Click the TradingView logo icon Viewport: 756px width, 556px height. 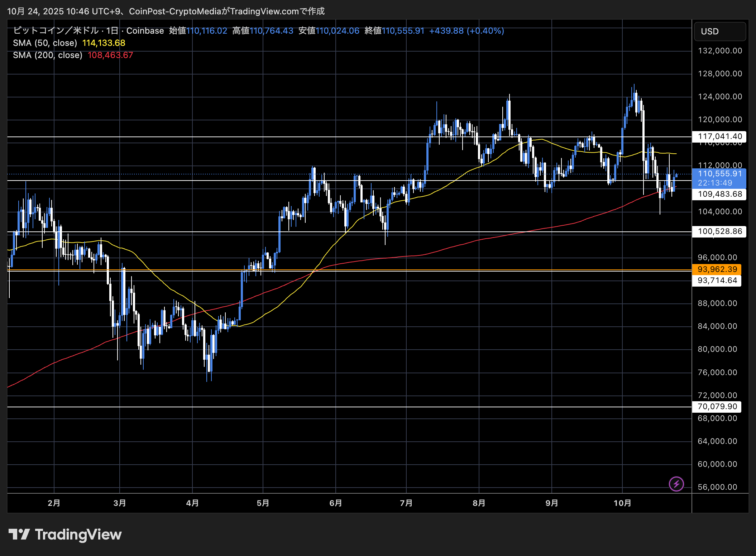pos(19,534)
